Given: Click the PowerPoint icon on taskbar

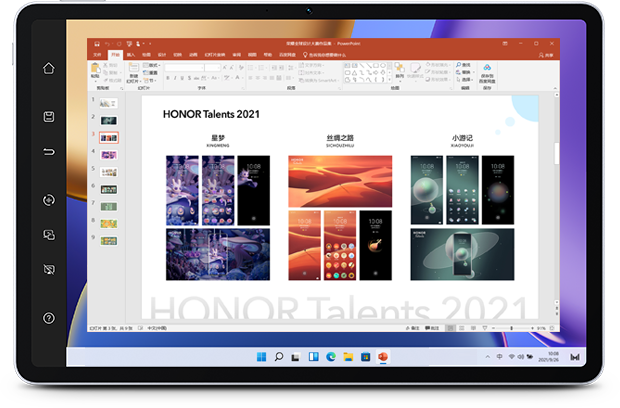Looking at the screenshot, I should point(382,357).
